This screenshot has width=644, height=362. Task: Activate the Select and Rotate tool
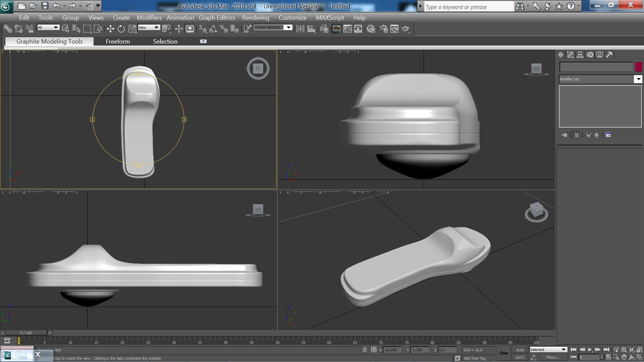(x=121, y=29)
